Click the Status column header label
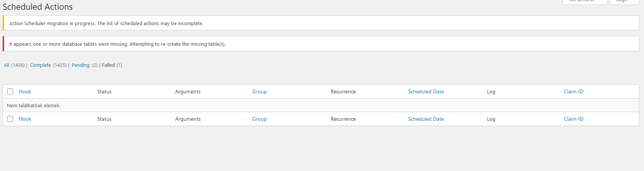This screenshot has height=171, width=644. 104,91
